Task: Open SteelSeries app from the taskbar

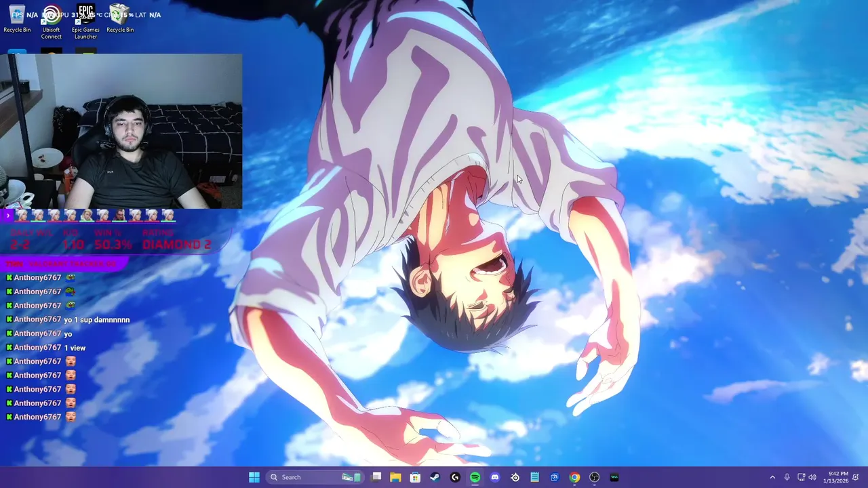Action: tap(515, 477)
